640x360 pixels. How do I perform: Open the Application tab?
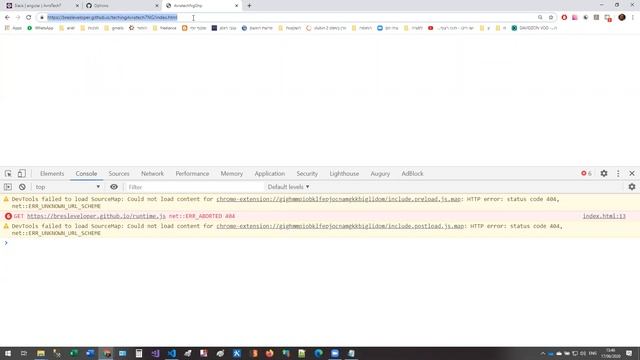click(x=269, y=173)
